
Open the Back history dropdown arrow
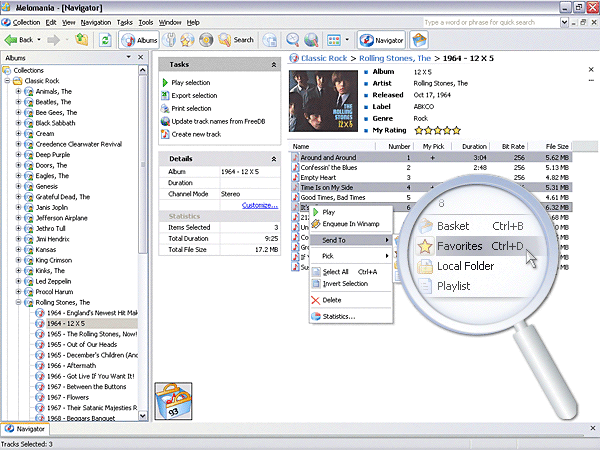(39, 40)
